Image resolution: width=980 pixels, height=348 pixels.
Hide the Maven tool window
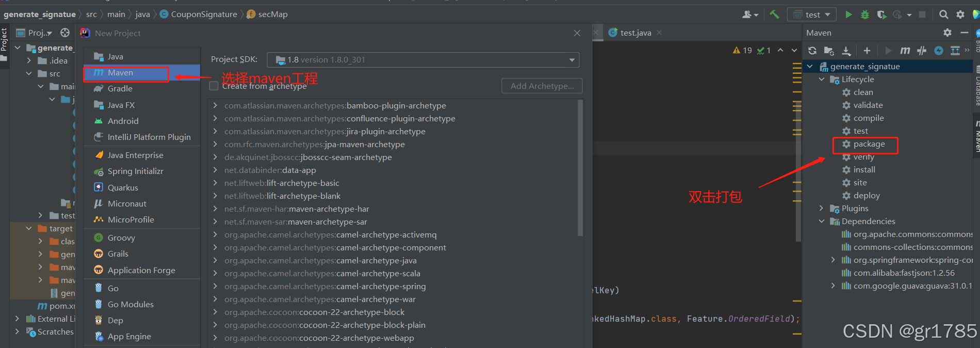coord(965,33)
